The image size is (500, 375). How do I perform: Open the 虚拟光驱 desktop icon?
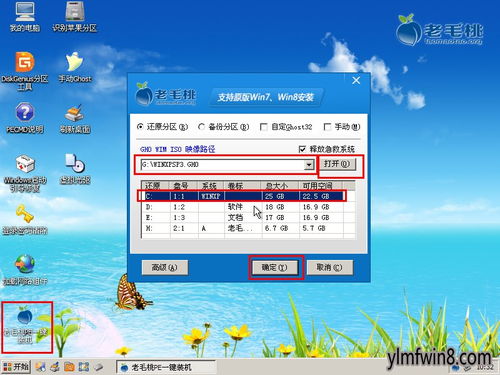click(75, 169)
